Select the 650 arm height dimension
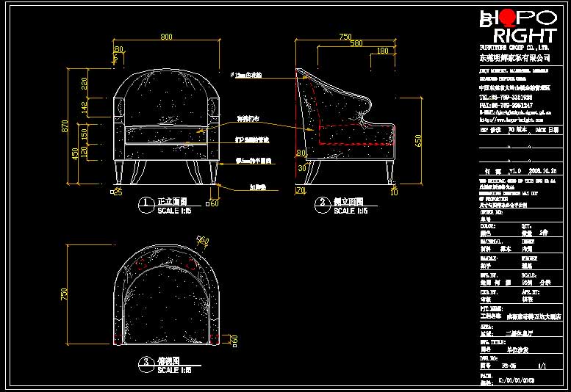The width and height of the screenshot is (571, 392). [x=418, y=141]
